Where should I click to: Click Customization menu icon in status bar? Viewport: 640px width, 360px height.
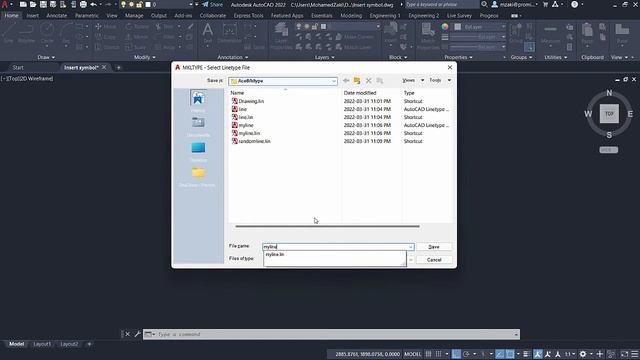click(x=634, y=354)
